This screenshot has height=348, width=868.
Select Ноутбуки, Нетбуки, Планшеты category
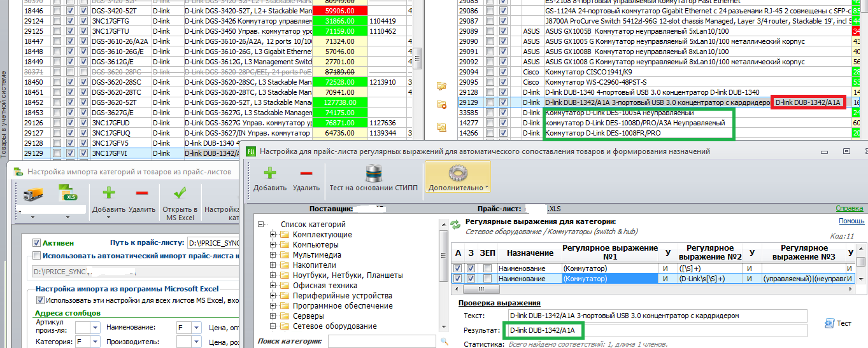(x=348, y=275)
